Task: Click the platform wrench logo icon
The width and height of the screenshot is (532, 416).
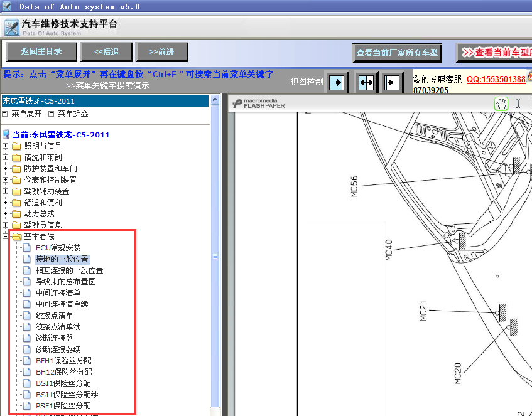Action: tap(11, 28)
